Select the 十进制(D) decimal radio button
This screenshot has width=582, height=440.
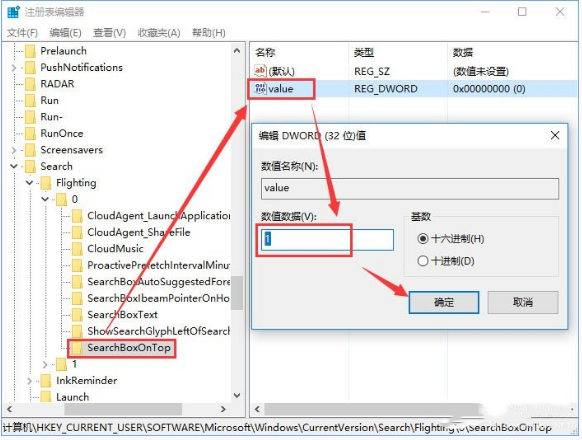point(422,261)
